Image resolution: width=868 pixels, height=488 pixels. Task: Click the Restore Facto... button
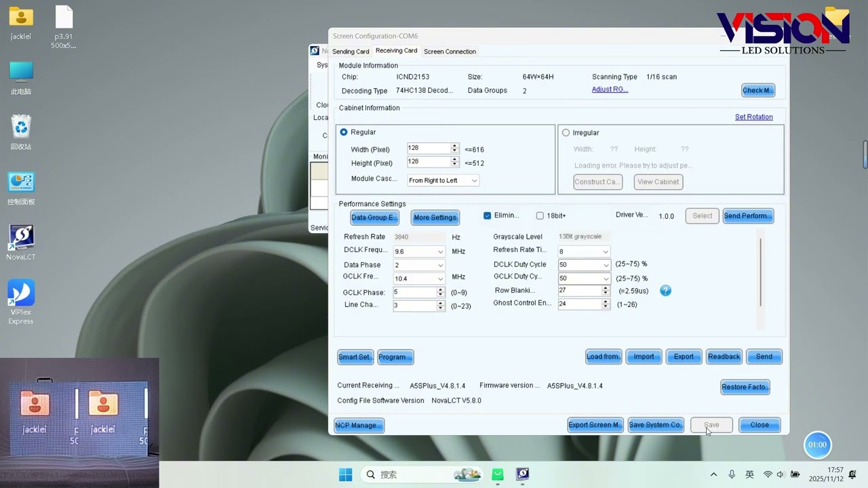coord(745,387)
